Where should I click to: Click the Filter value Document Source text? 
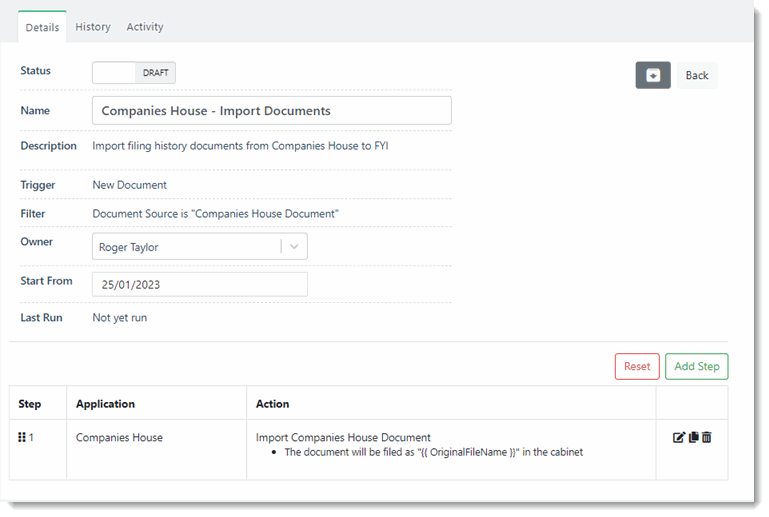pyautogui.click(x=215, y=214)
